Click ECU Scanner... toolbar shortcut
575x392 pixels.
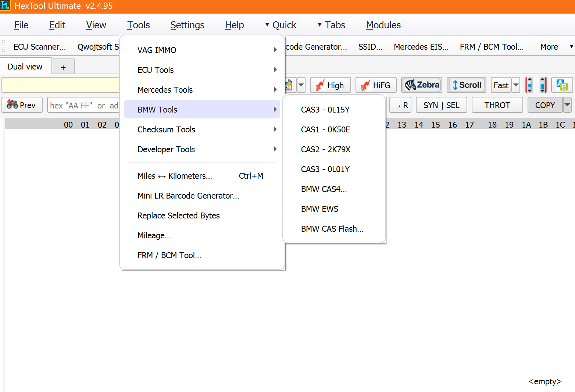click(x=40, y=47)
